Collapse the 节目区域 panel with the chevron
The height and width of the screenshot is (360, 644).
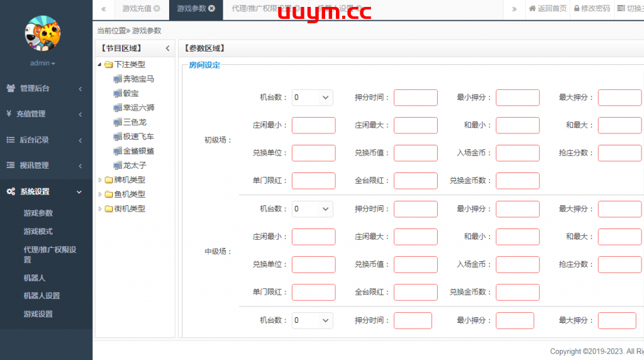(167, 48)
